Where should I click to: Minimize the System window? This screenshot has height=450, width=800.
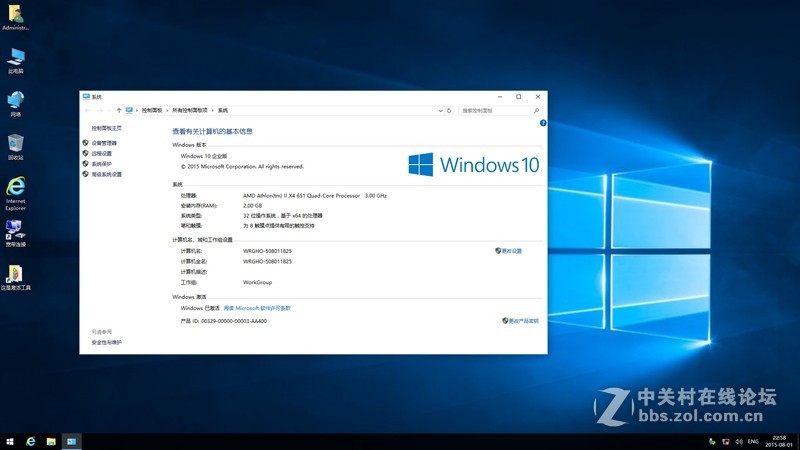500,96
